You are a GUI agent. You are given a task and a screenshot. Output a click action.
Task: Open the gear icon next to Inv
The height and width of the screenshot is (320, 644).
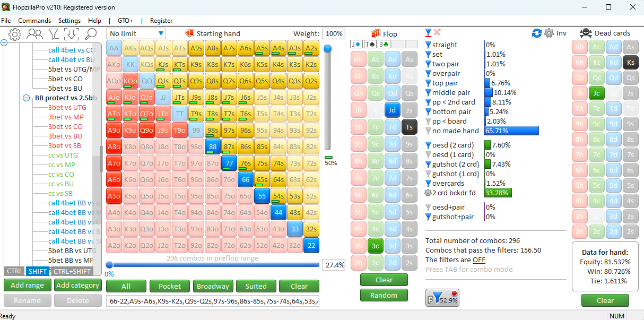pos(549,33)
